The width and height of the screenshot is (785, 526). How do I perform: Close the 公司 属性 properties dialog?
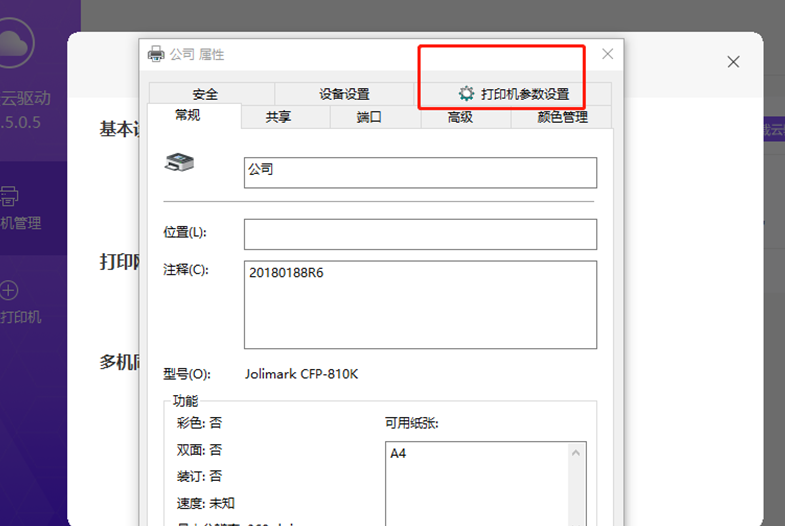tap(607, 54)
